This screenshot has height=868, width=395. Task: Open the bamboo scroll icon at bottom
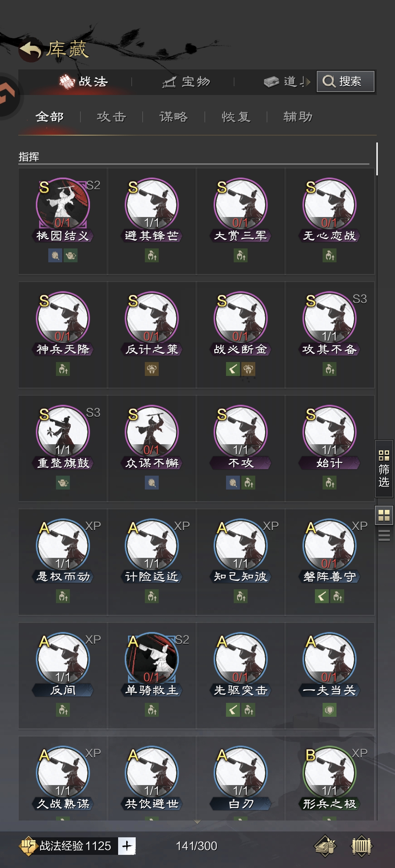tap(362, 846)
